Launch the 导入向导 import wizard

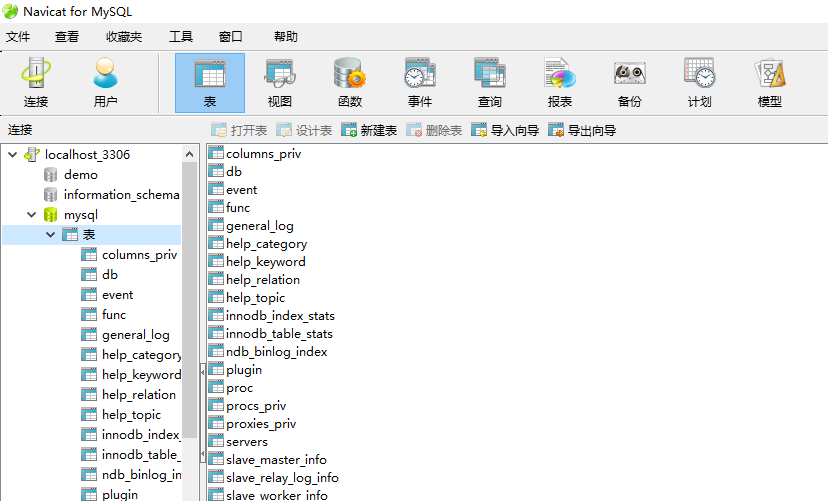(x=505, y=130)
